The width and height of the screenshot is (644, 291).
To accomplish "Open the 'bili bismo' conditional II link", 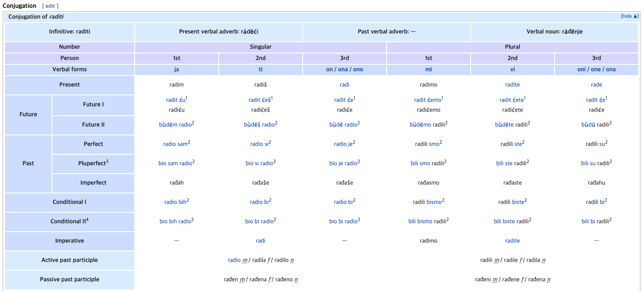I will coord(420,221).
